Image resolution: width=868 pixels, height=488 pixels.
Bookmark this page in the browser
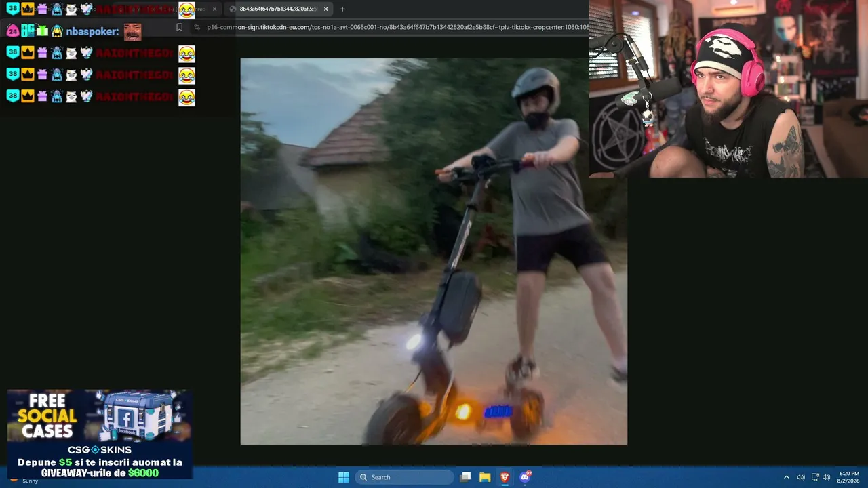coord(179,27)
